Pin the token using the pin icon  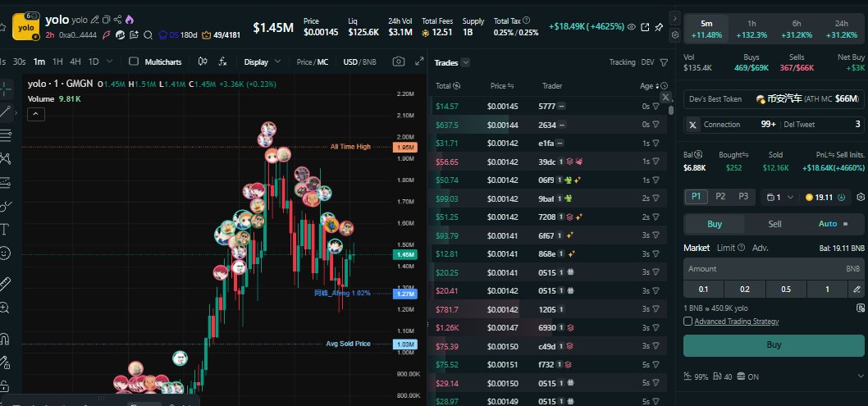tap(659, 26)
